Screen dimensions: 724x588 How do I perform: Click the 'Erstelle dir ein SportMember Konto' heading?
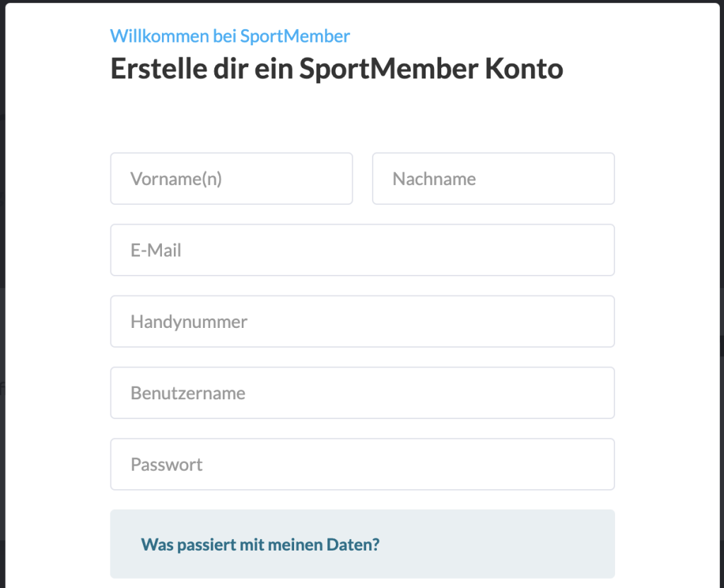[337, 69]
